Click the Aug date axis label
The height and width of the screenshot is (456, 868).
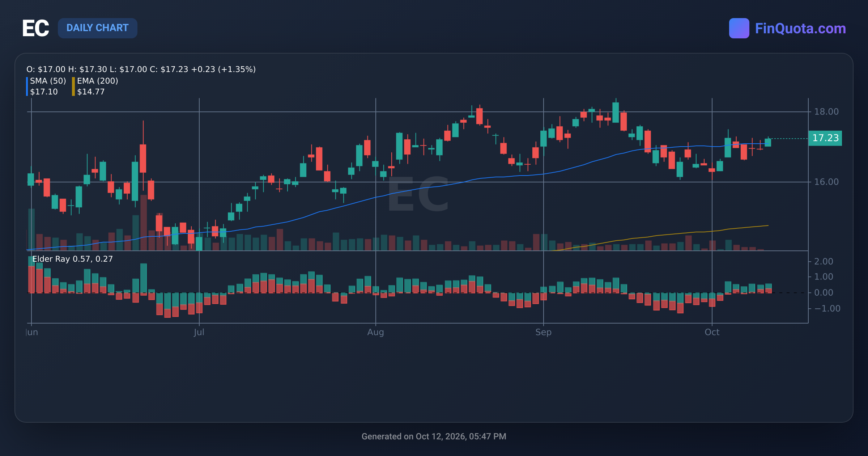375,332
